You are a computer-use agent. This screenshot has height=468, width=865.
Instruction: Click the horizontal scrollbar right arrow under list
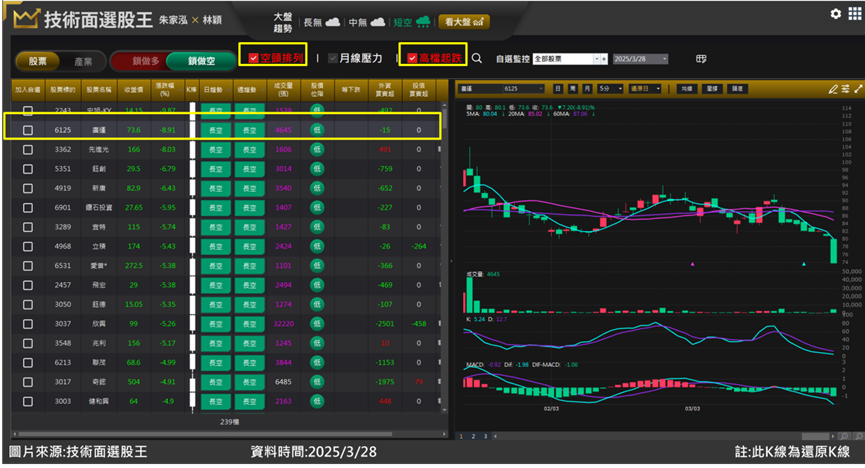(444, 434)
